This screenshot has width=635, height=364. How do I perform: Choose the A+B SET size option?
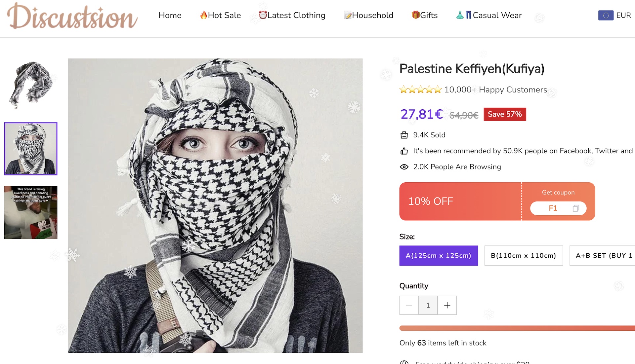tap(603, 256)
